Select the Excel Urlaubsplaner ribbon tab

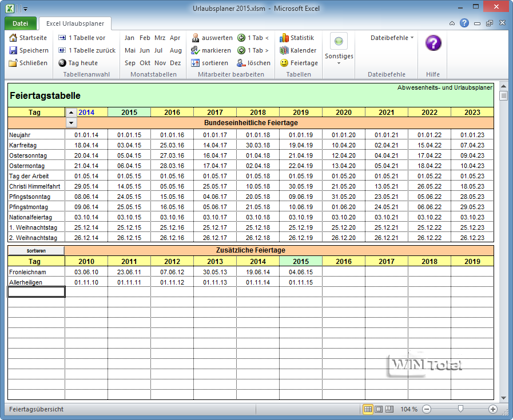pos(75,23)
